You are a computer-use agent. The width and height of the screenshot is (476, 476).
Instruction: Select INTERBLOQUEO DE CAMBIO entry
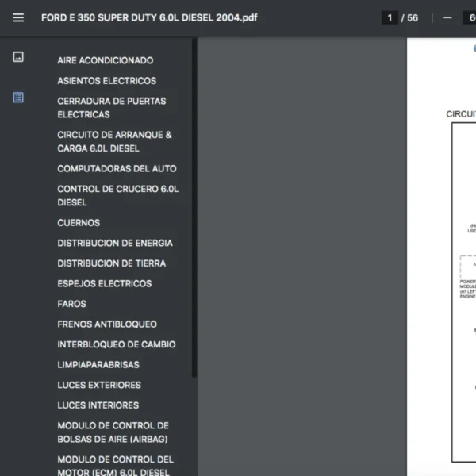(x=117, y=344)
